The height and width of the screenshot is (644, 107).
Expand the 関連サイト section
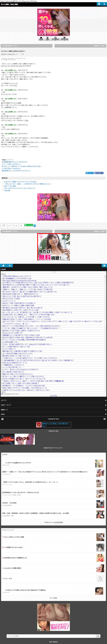click(x=53, y=410)
